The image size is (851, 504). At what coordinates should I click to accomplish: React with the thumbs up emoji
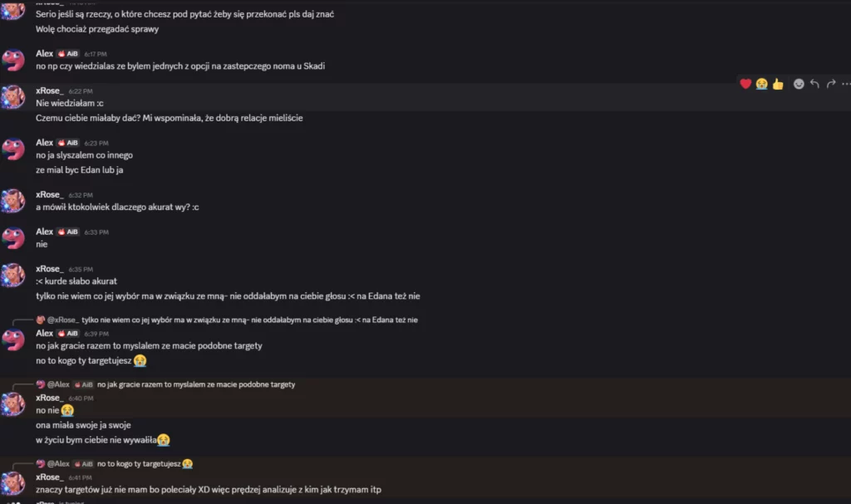pos(778,84)
